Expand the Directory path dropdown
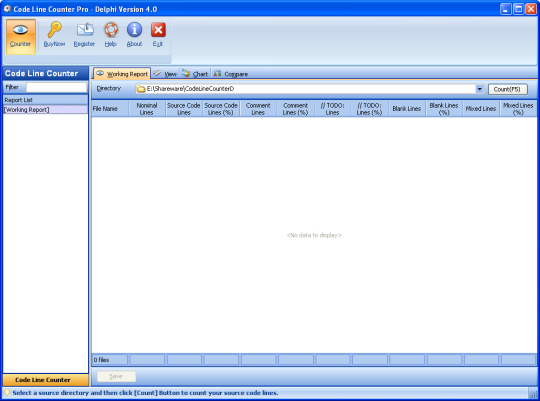Screen dimensions: 540x401 (479, 89)
